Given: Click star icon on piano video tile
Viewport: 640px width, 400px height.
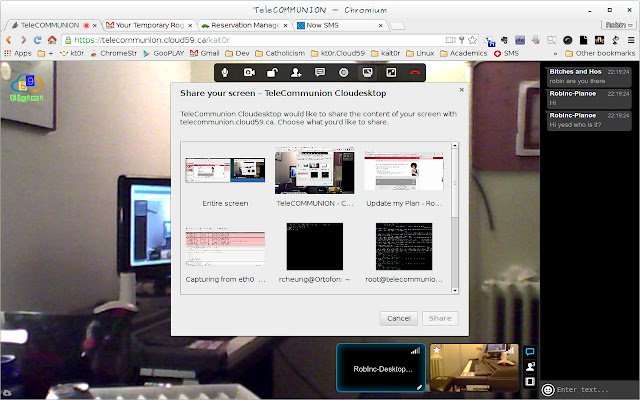Looking at the screenshot, I should tap(437, 350).
